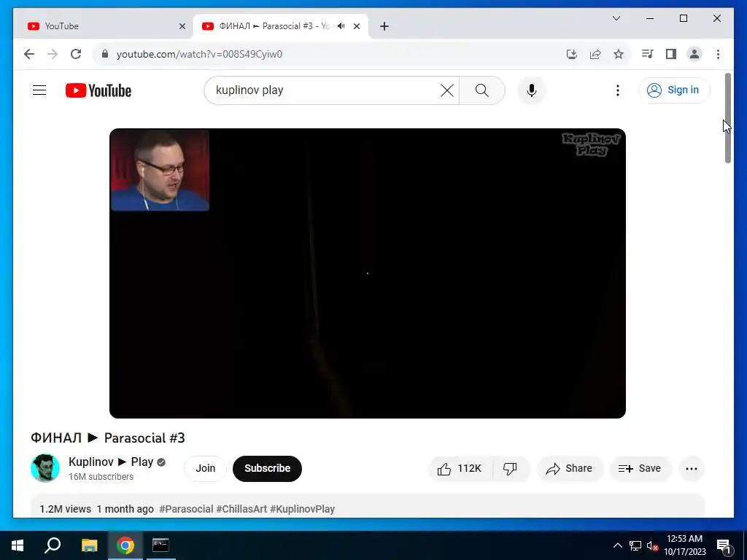Show hidden system tray icons
747x560 pixels.
point(617,545)
